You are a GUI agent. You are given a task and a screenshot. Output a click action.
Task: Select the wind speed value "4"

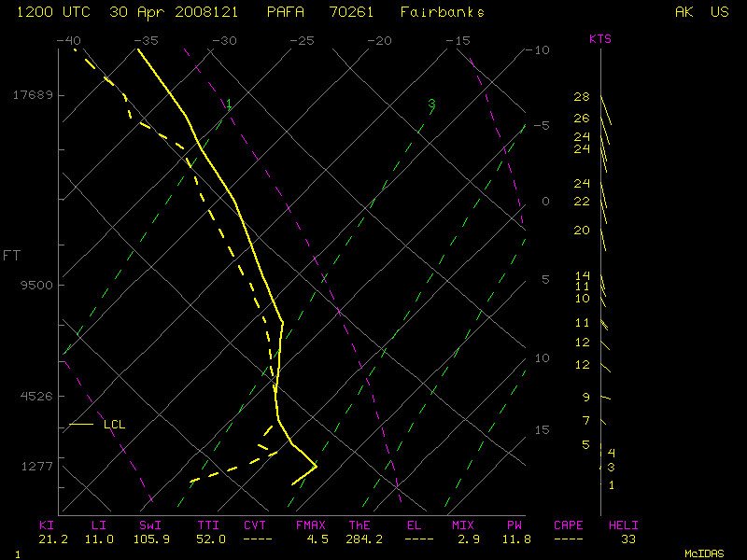tap(612, 453)
